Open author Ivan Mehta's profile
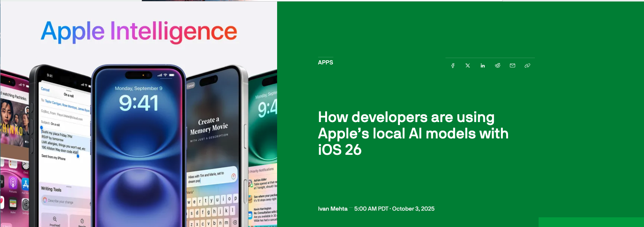The width and height of the screenshot is (644, 227). click(x=333, y=209)
